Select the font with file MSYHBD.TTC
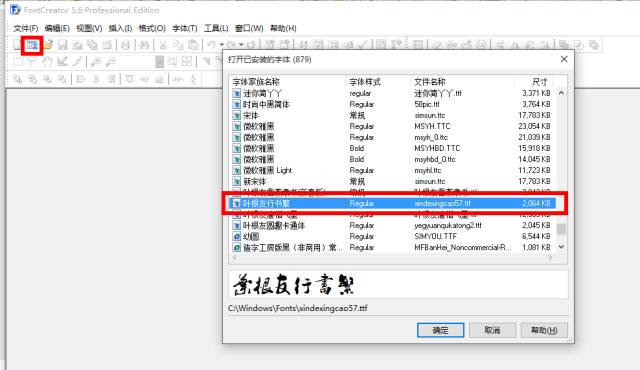The height and width of the screenshot is (370, 640). (393, 148)
